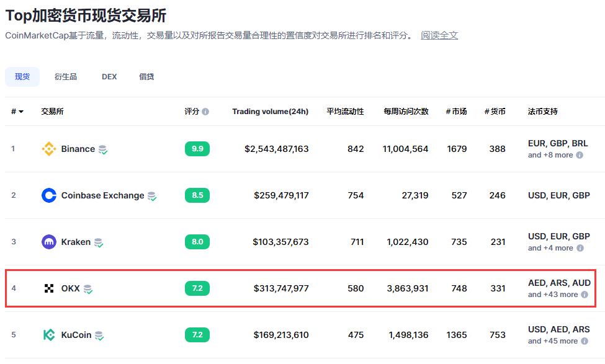Toggle sort arrow beside the # column
This screenshot has height=364, width=605.
tap(21, 112)
